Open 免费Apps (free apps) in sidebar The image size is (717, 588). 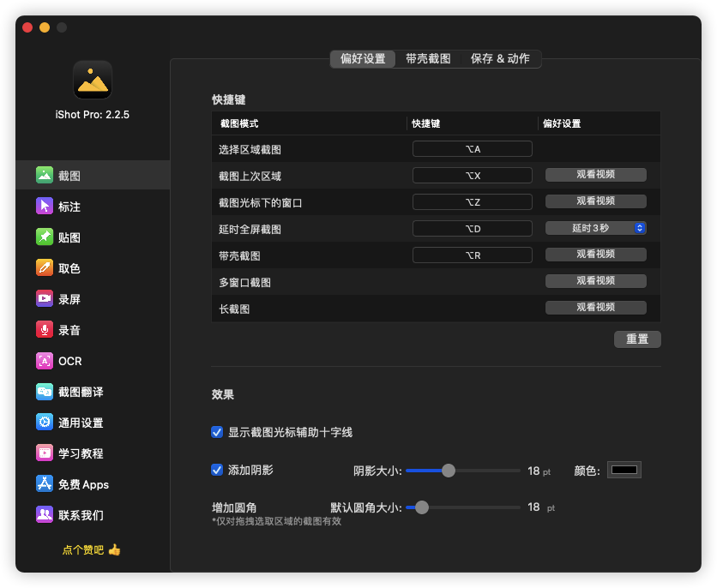point(69,484)
